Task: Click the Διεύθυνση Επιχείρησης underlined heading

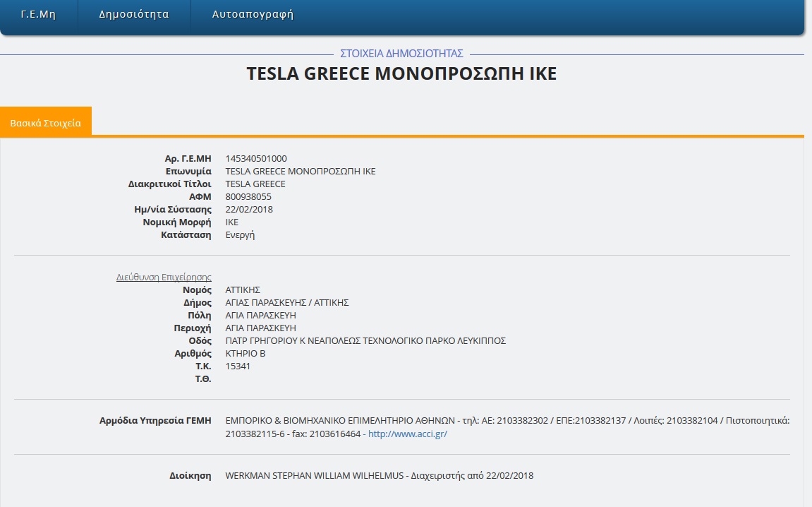Action: point(164,278)
